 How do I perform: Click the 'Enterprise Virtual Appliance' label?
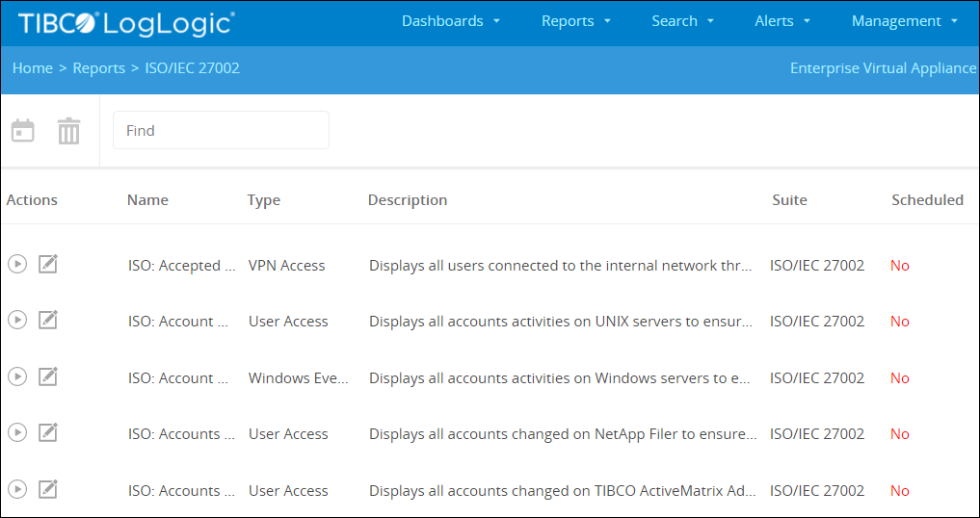point(883,68)
